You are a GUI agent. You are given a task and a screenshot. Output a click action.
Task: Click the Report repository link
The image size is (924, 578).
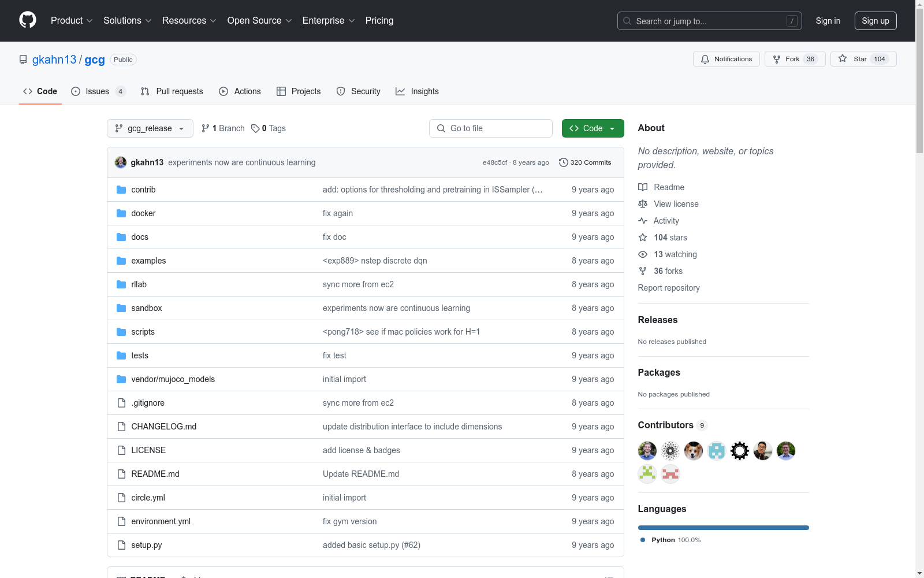point(669,288)
